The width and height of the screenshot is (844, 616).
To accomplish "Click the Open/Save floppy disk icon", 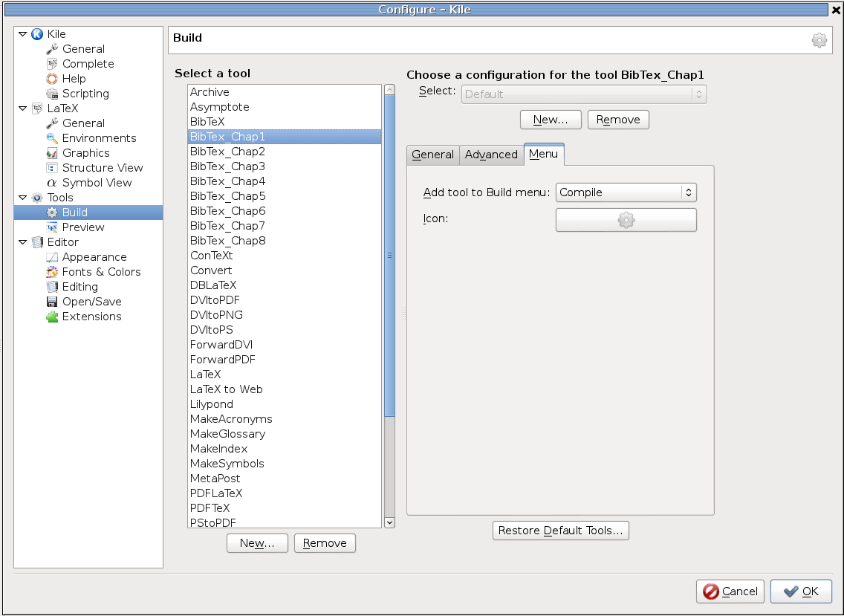I will click(x=52, y=302).
